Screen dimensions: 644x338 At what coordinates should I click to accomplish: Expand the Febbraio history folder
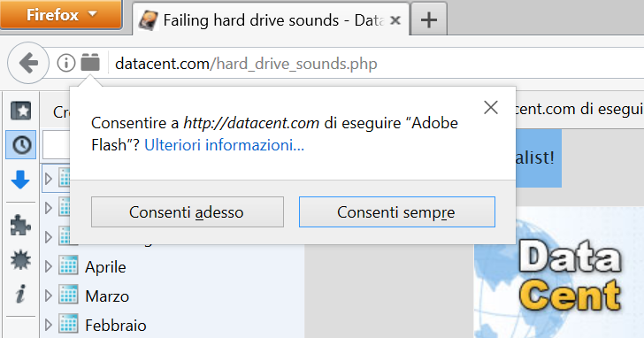click(49, 326)
